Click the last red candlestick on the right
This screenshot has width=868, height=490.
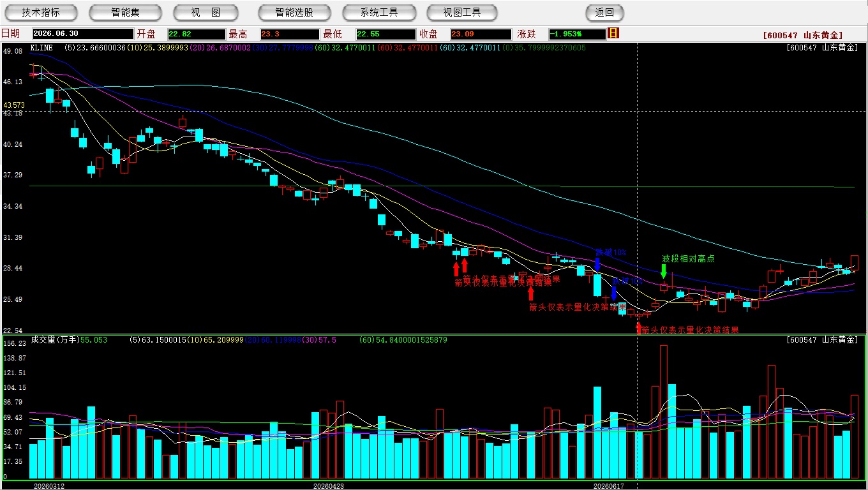pos(855,263)
